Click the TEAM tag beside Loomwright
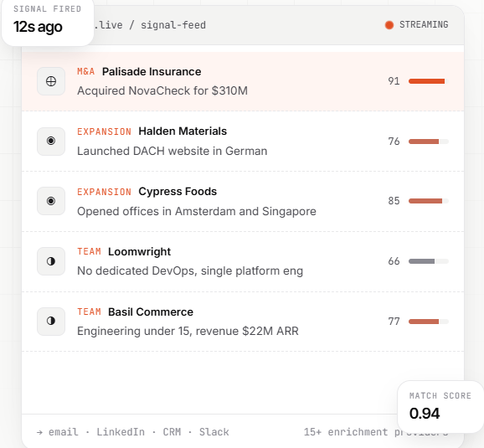Viewport: 484px width, 448px height. [89, 251]
